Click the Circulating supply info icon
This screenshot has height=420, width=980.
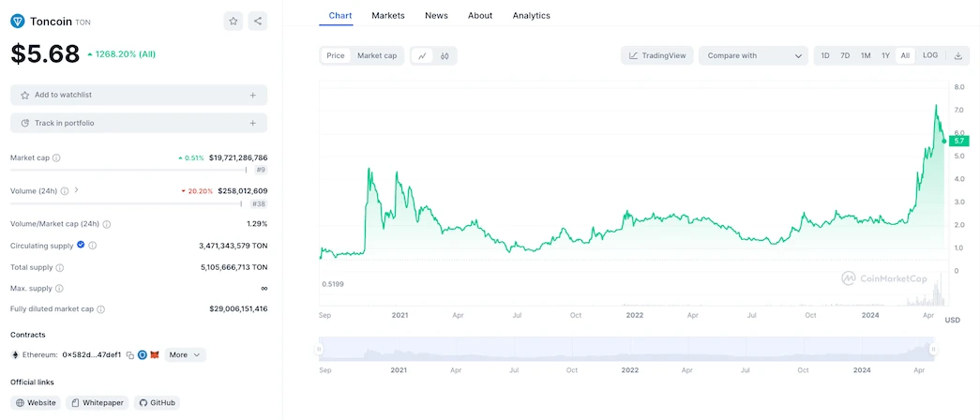click(93, 246)
